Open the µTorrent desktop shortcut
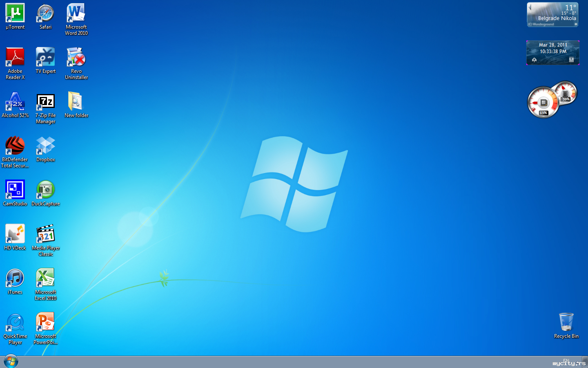The width and height of the screenshot is (588, 368). click(15, 16)
